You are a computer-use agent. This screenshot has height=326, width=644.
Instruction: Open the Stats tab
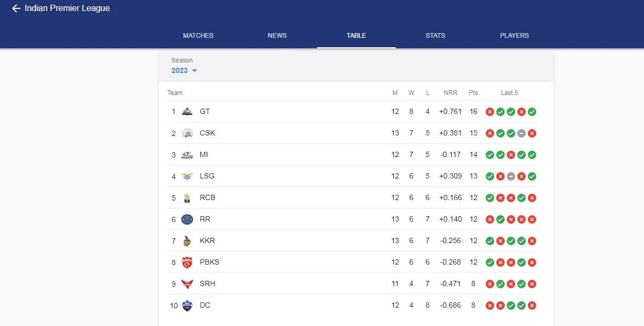click(435, 36)
